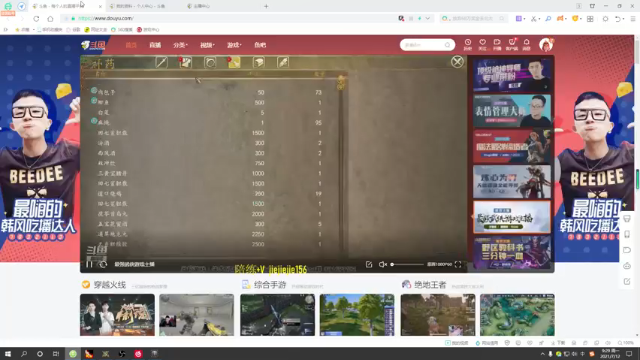Open the Windows Start menu
This screenshot has height=360, width=640.
[8, 353]
